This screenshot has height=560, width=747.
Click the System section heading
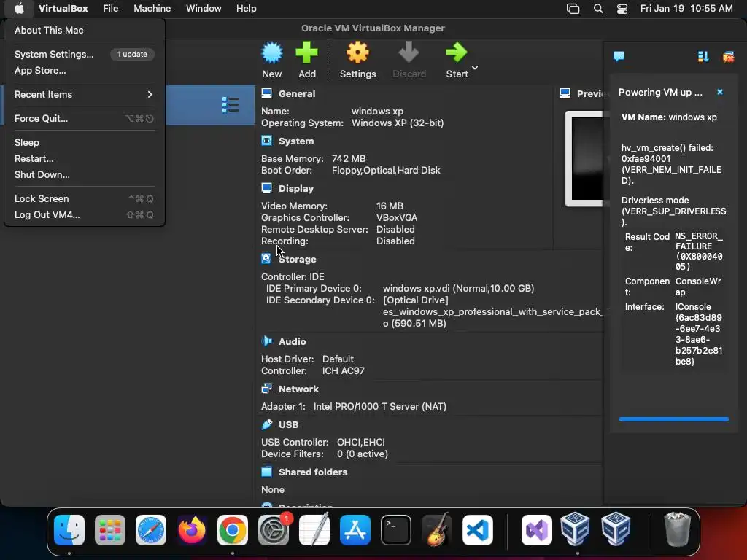(296, 141)
